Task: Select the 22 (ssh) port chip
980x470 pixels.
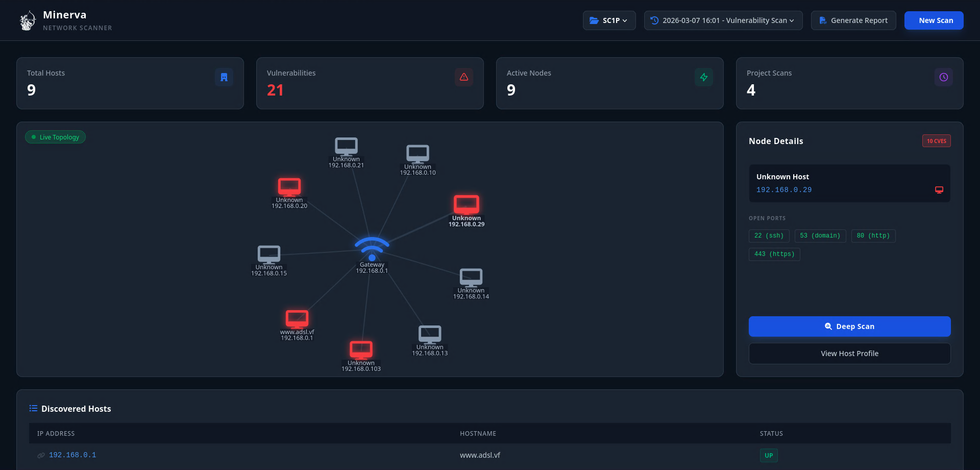Action: 769,236
